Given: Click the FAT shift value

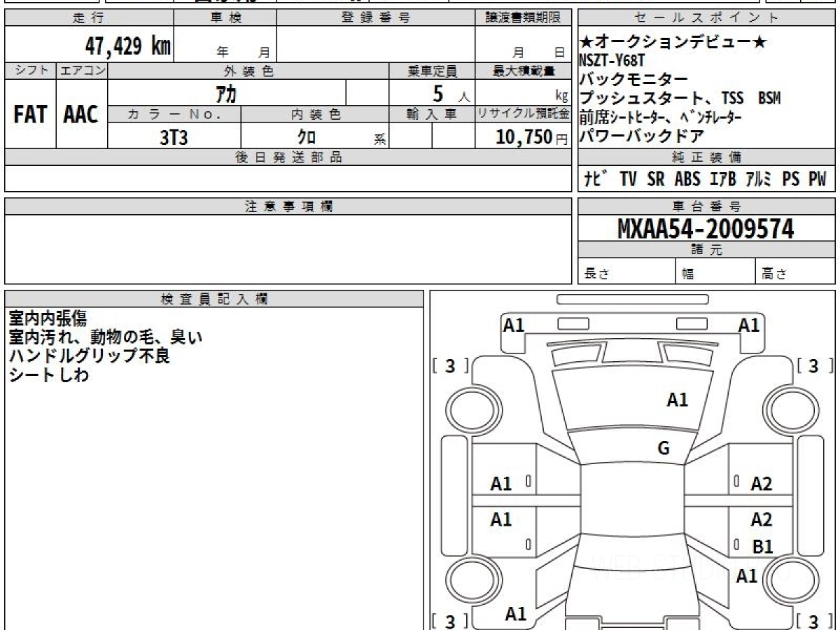Looking at the screenshot, I should tap(30, 115).
